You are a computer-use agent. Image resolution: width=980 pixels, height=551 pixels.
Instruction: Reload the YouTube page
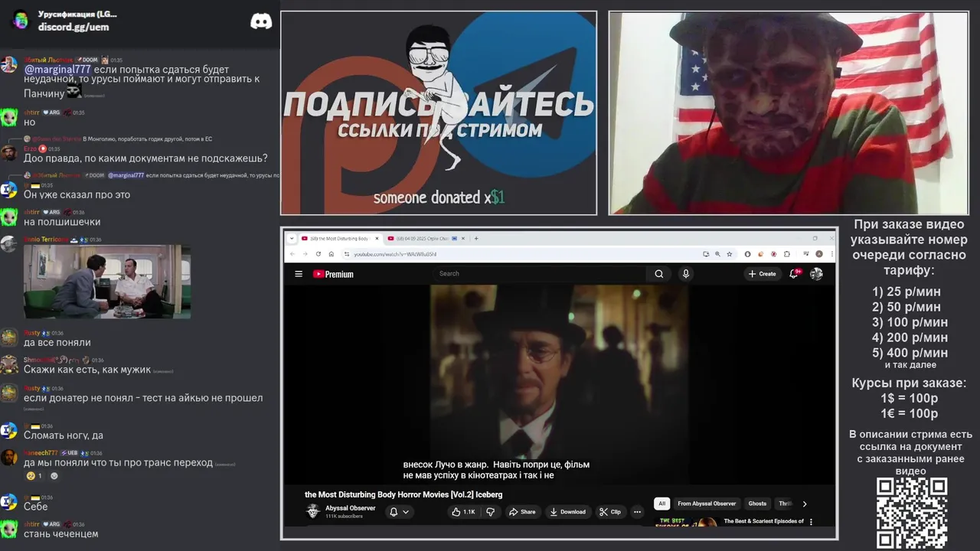[x=318, y=254]
